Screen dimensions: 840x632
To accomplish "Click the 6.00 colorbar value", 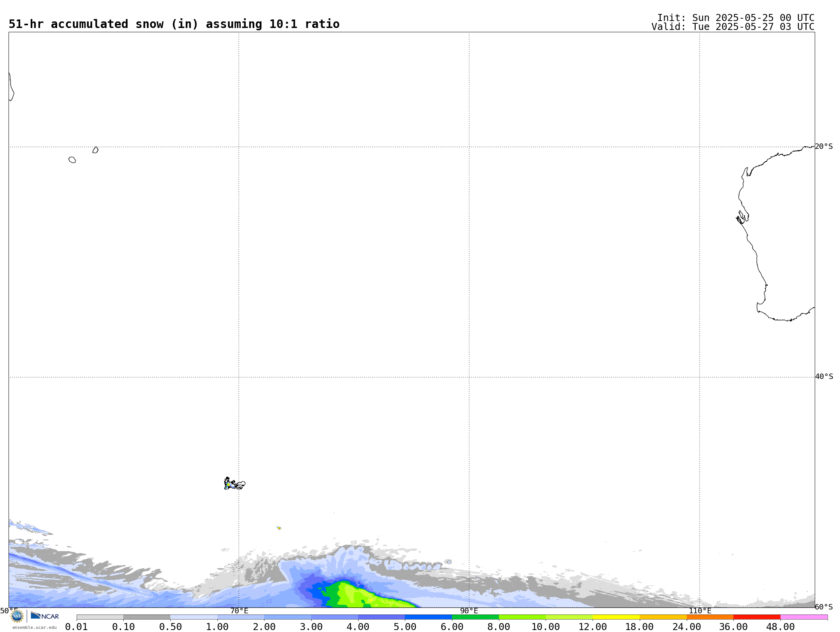I will click(452, 627).
